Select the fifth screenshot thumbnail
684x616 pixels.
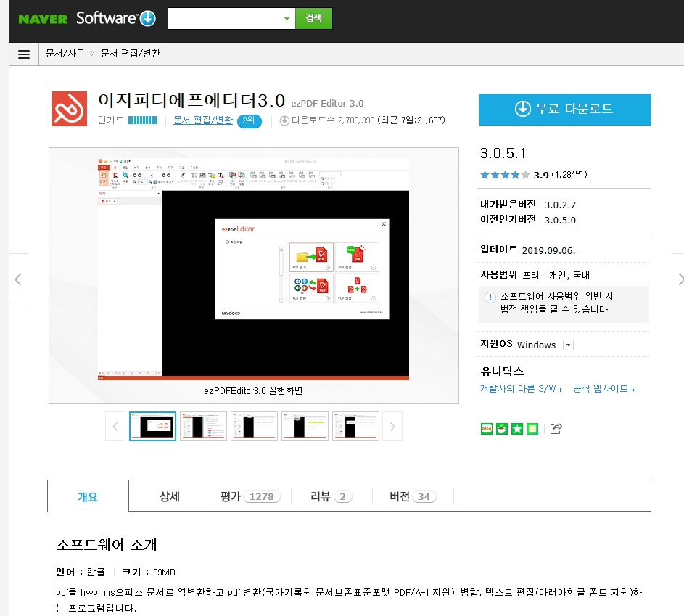[x=355, y=426]
